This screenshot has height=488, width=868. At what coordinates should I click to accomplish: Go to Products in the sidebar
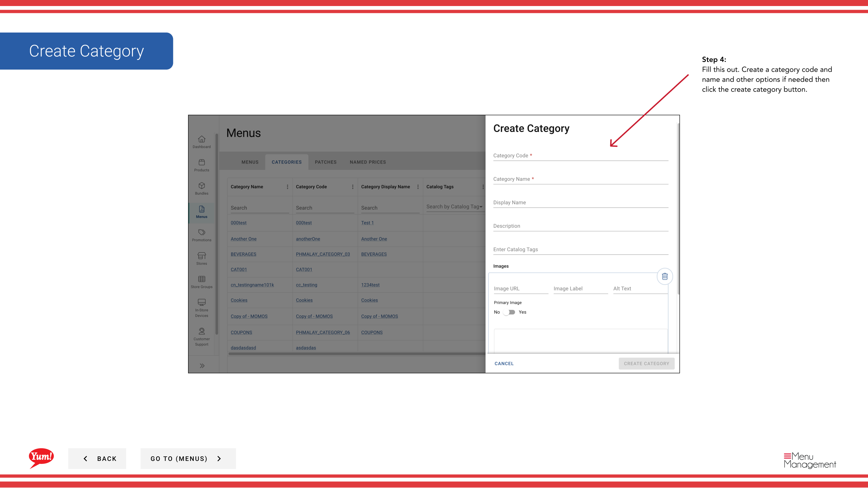point(202,165)
